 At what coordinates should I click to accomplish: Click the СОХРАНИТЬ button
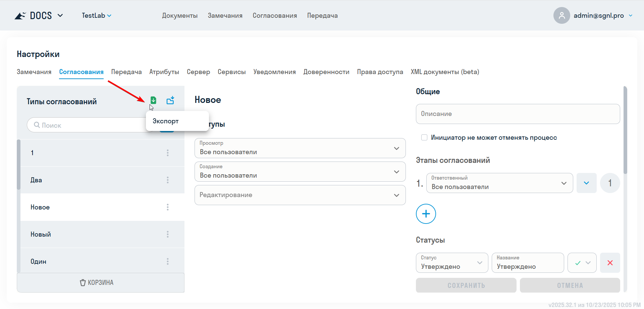pyautogui.click(x=466, y=285)
